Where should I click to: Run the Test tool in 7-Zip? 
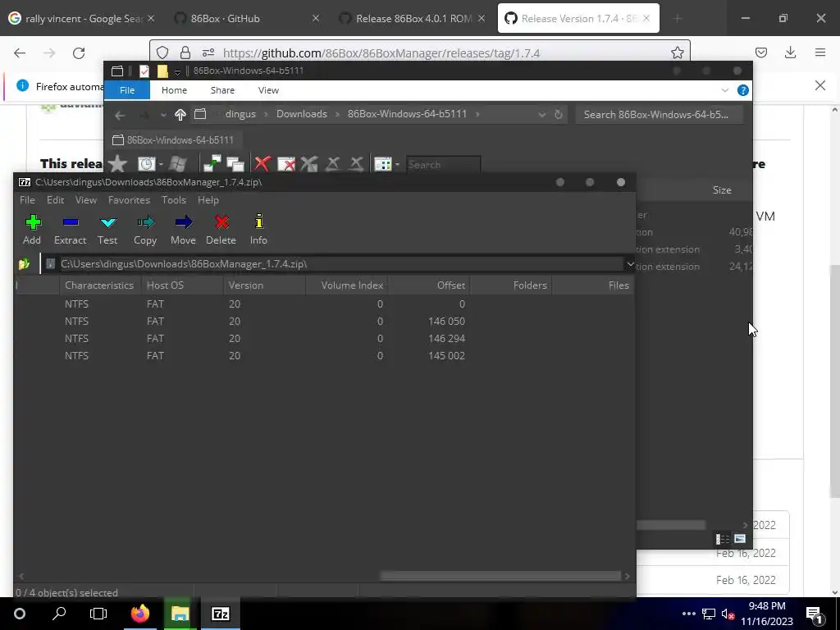click(x=107, y=221)
